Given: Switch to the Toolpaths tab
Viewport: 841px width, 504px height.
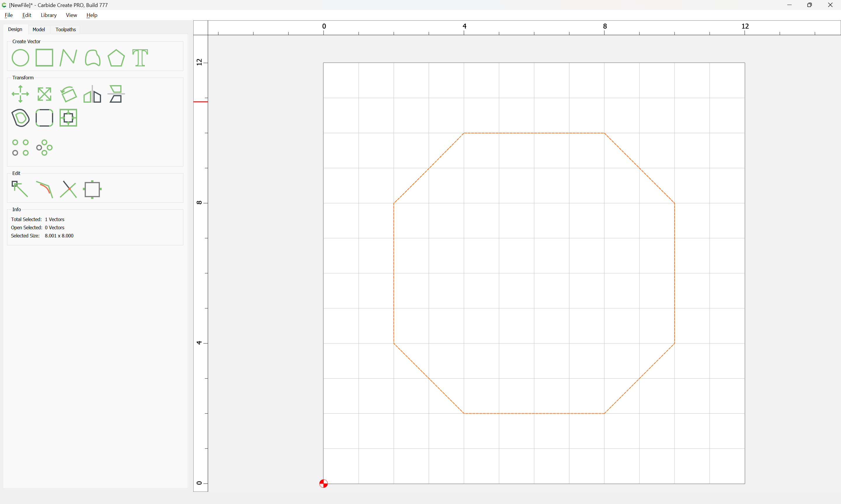Looking at the screenshot, I should point(66,29).
